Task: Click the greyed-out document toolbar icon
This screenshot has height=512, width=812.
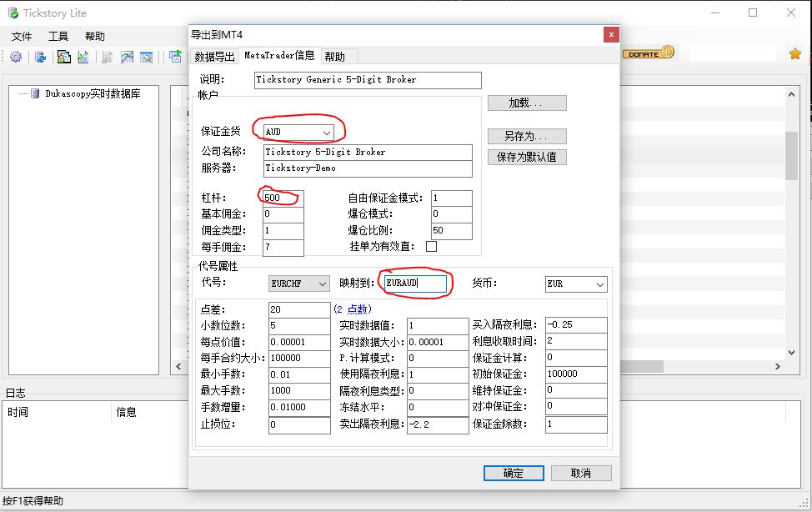Action: (108, 57)
